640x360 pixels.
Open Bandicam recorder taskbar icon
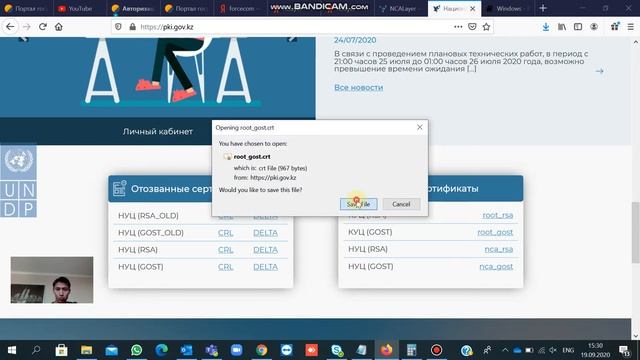(x=436, y=350)
